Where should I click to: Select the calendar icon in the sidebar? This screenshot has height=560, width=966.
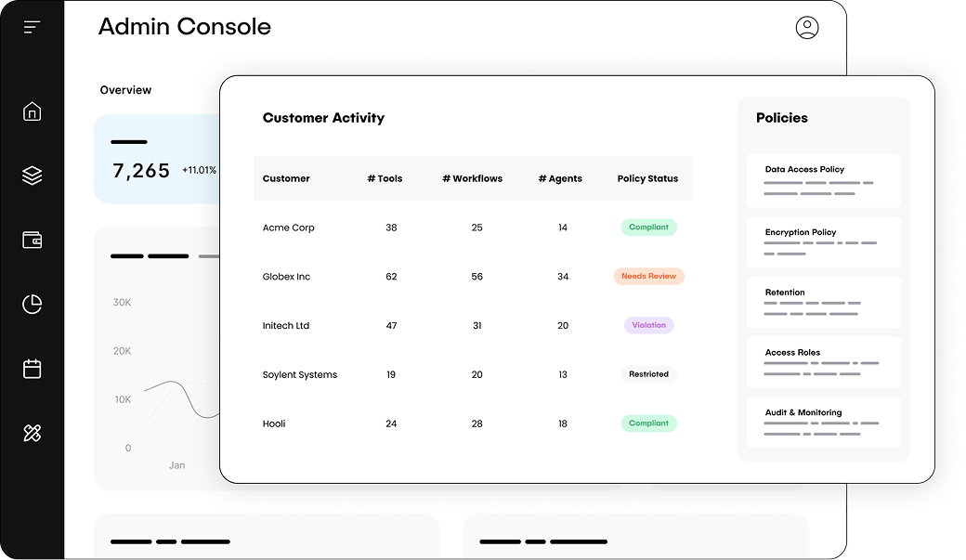tap(32, 368)
